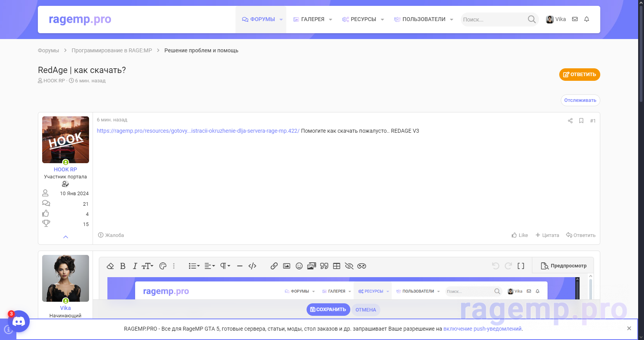The width and height of the screenshot is (644, 340).
Task: Click the СОХРАНИТЬ save button
Action: point(328,310)
